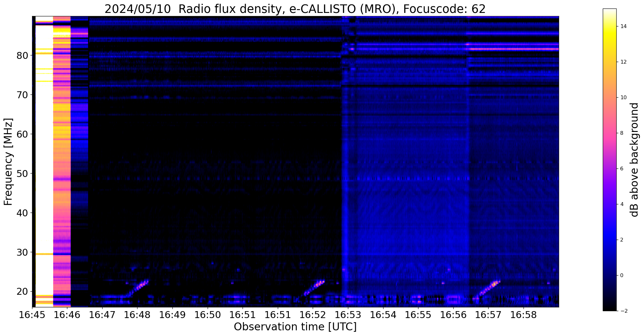Click the saturated white band at 16:45
The image size is (644, 336).
tap(44, 162)
